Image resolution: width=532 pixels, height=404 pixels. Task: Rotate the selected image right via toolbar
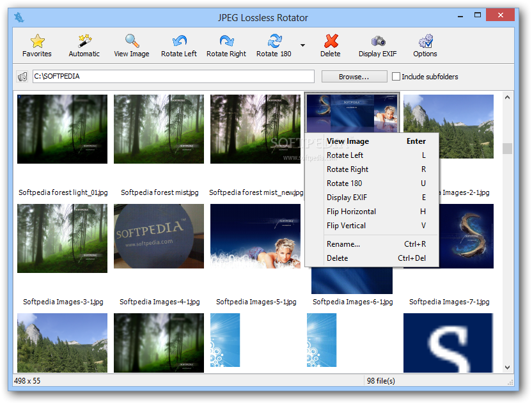coord(226,41)
